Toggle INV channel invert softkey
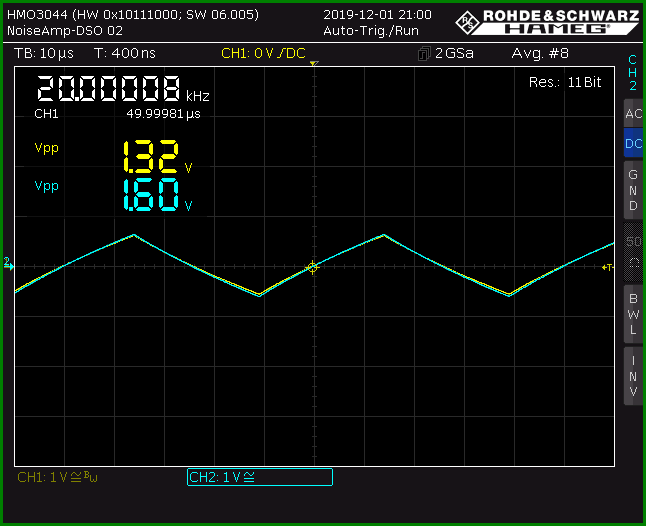 (x=633, y=376)
